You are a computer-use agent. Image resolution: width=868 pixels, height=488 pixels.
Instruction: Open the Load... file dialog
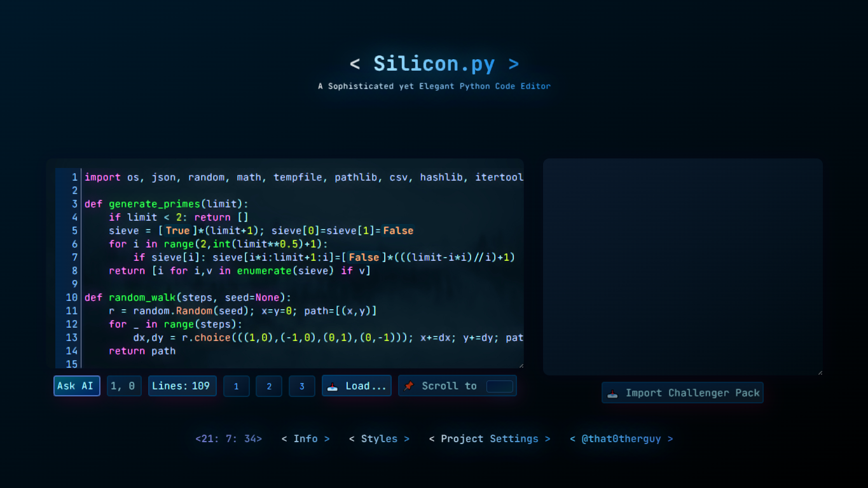point(357,385)
